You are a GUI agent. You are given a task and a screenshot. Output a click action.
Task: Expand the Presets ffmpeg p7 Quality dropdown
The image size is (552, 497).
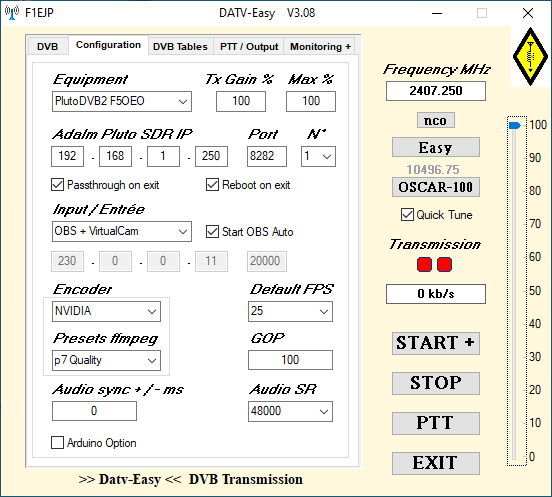pos(106,360)
